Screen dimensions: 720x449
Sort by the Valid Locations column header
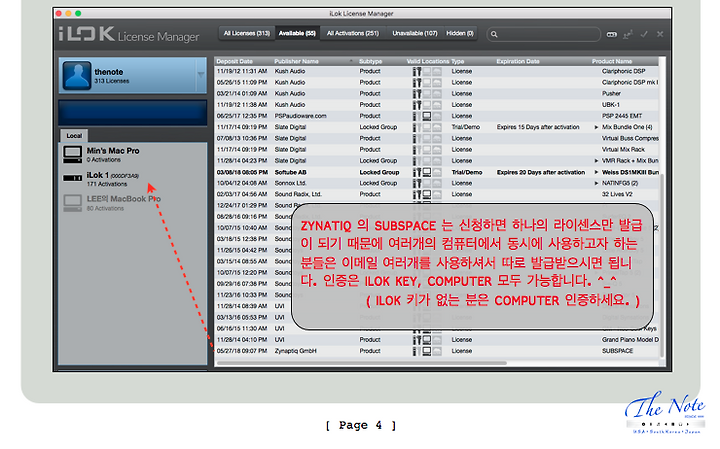[428, 61]
